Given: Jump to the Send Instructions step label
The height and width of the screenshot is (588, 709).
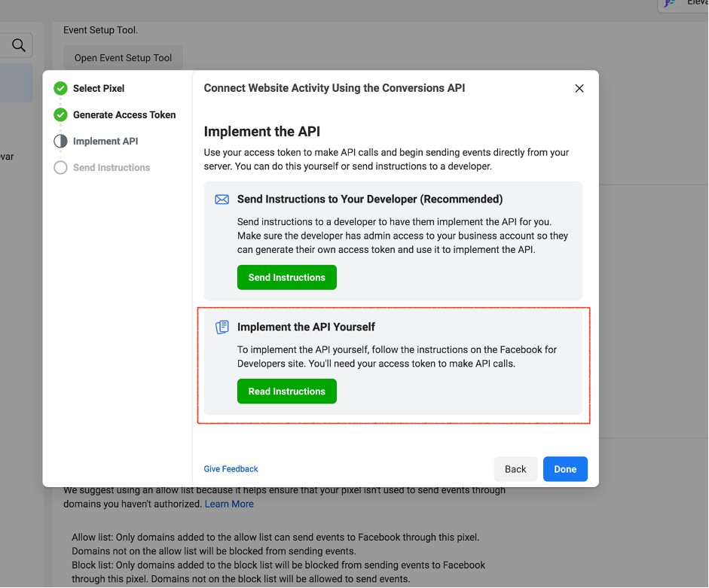Looking at the screenshot, I should pos(112,167).
